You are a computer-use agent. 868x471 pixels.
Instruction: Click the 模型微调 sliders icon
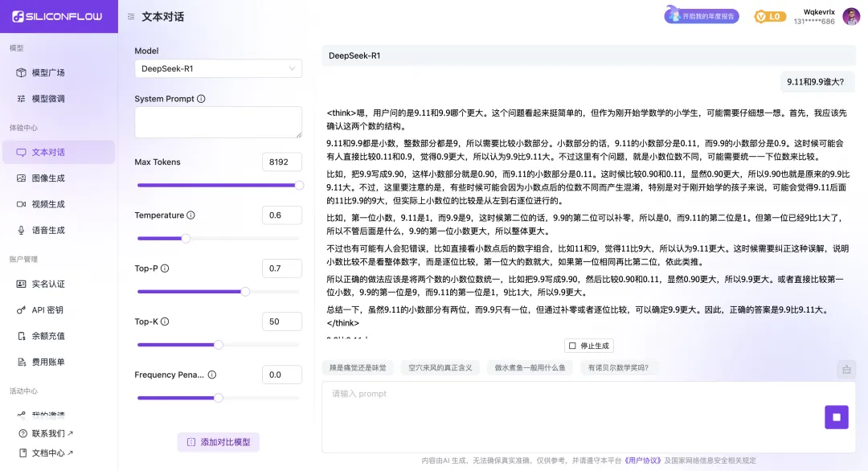[x=21, y=99]
